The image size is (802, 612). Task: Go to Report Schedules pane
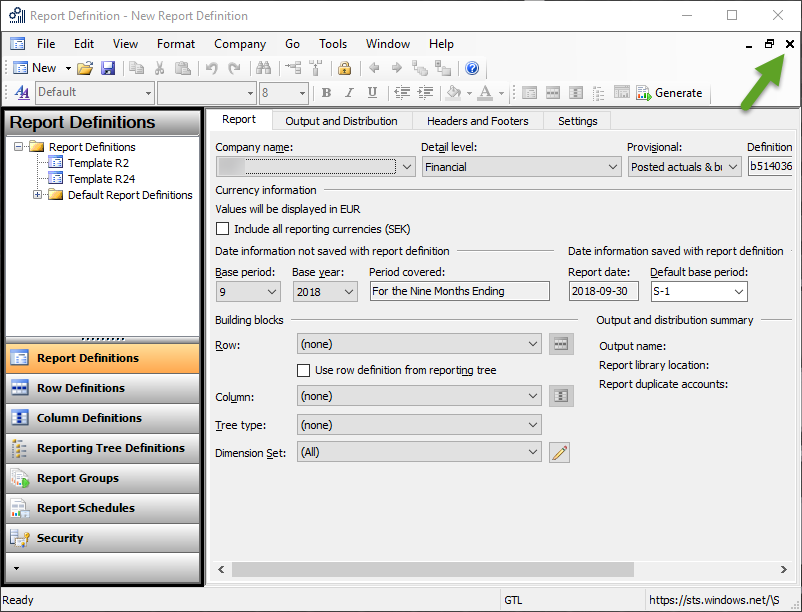[x=102, y=508]
